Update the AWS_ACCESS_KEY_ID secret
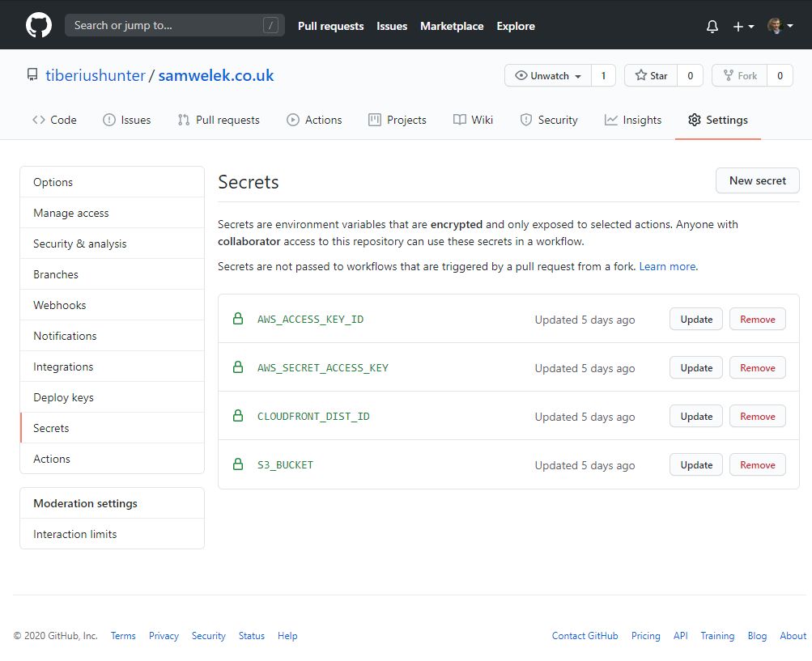The width and height of the screenshot is (812, 661). [x=696, y=319]
